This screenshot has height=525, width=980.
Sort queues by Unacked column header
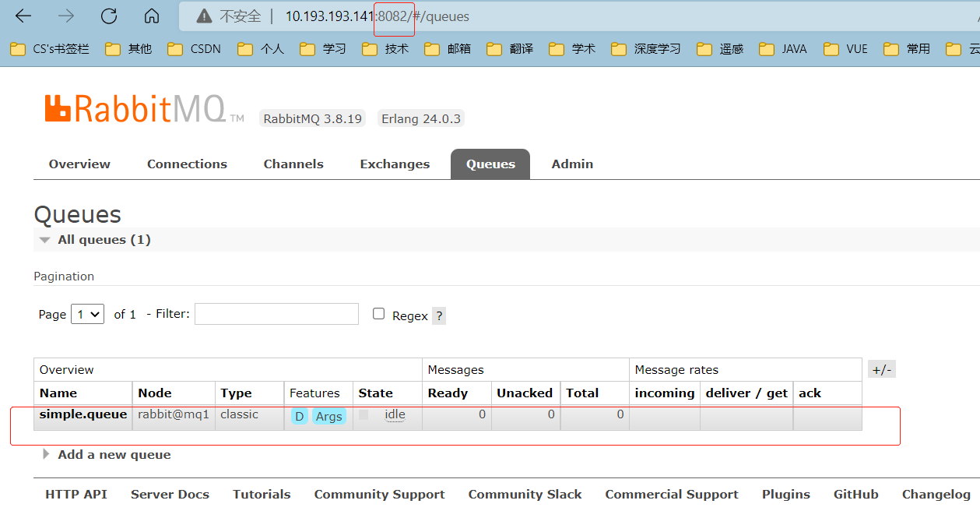(x=525, y=393)
